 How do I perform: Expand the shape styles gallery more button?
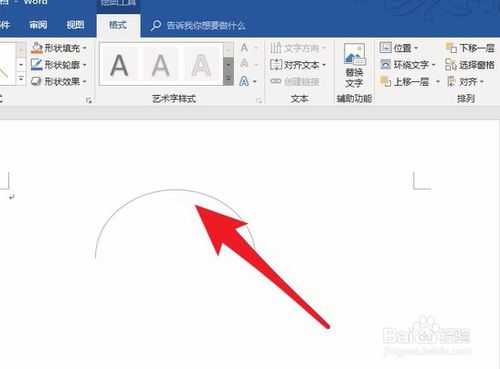click(x=21, y=79)
